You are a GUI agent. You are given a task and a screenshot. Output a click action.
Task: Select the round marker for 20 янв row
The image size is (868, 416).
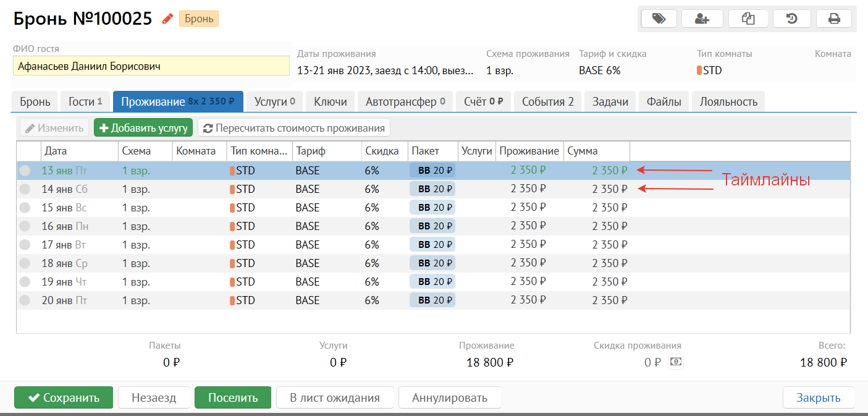coord(25,301)
